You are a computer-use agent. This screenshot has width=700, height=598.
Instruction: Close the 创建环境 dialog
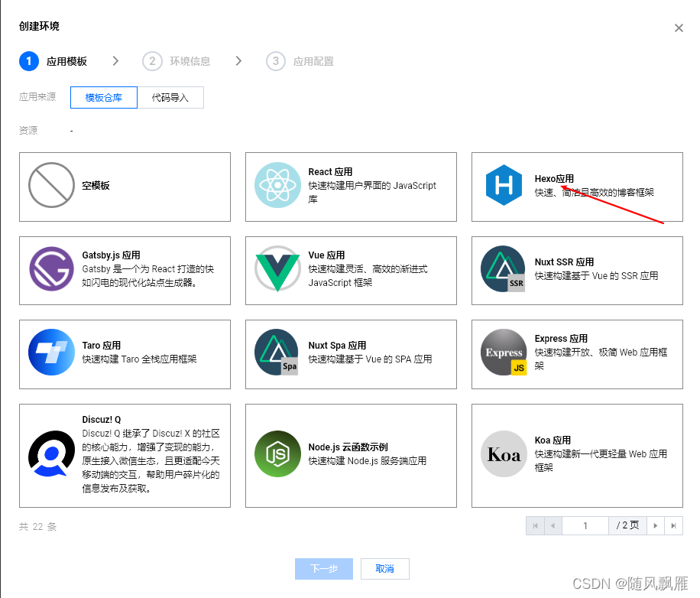tap(679, 28)
